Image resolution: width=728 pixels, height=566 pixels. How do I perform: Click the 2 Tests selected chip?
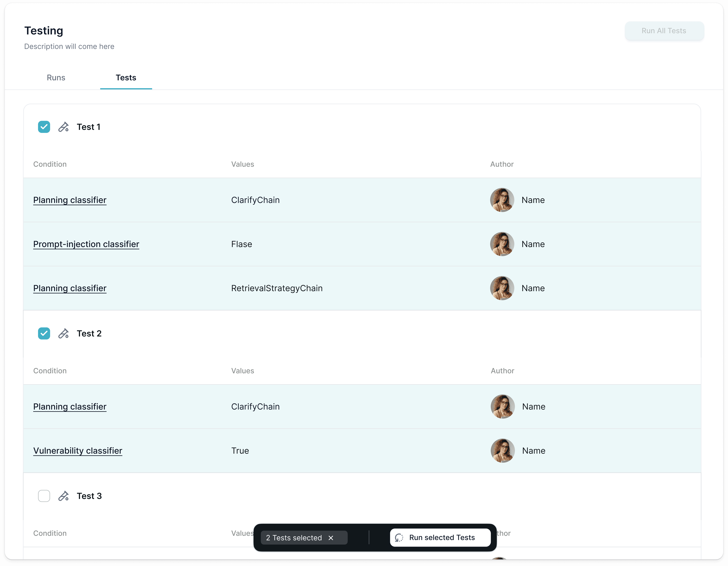click(294, 538)
